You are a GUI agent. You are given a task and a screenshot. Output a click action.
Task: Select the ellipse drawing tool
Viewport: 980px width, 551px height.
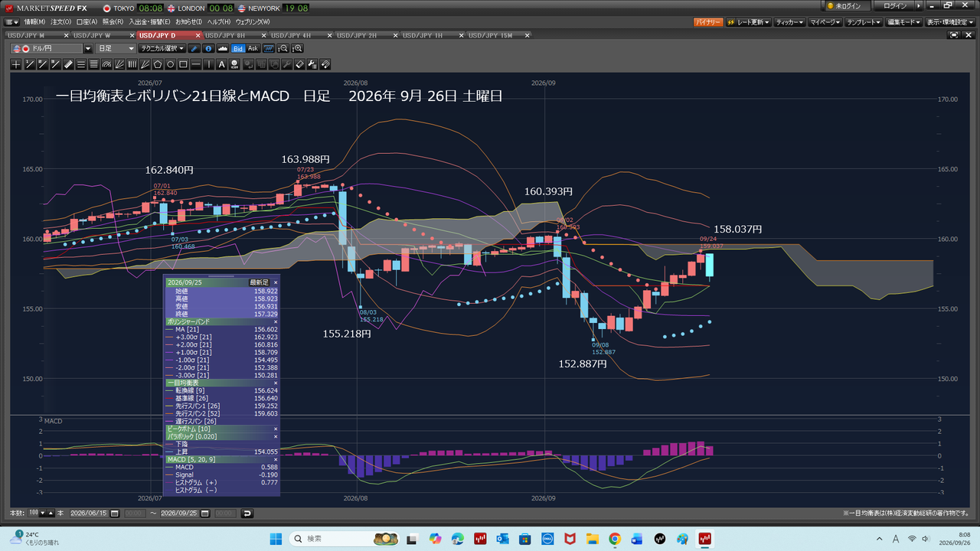(170, 64)
